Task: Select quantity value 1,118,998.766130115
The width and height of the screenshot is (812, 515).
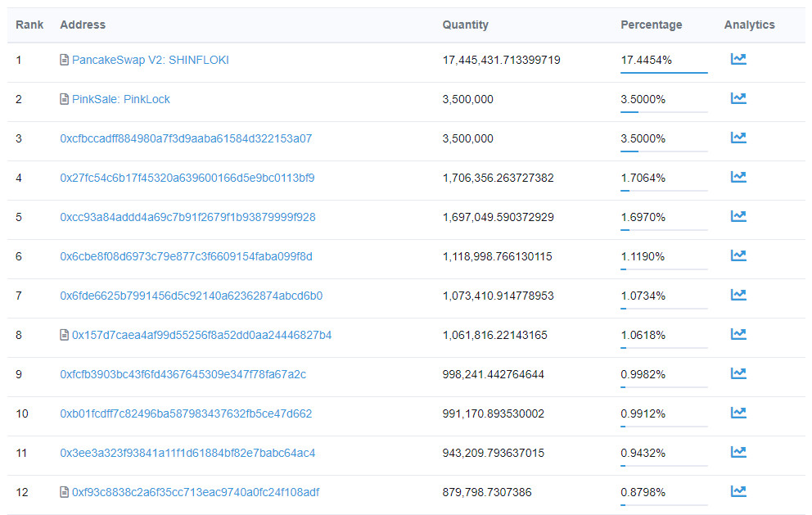Action: click(x=497, y=256)
